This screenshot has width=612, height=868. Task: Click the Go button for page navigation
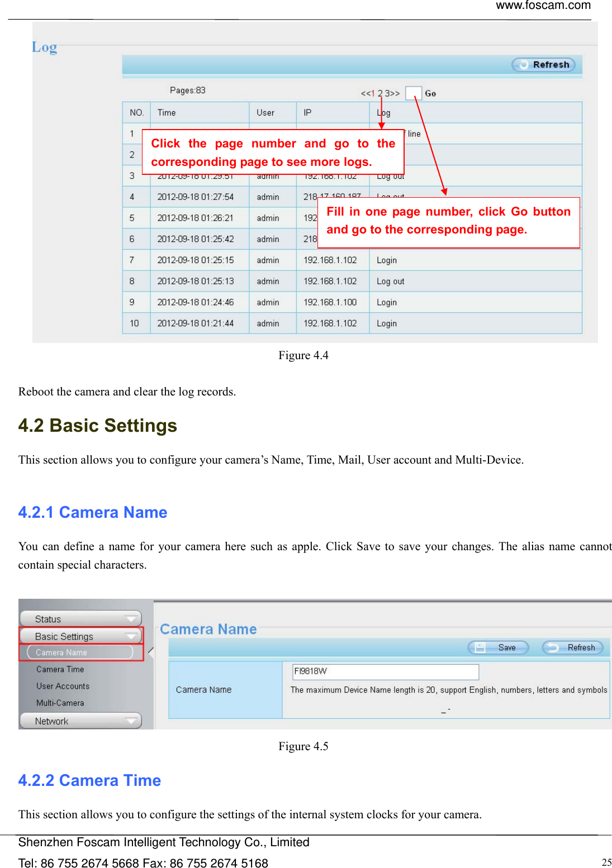[429, 93]
